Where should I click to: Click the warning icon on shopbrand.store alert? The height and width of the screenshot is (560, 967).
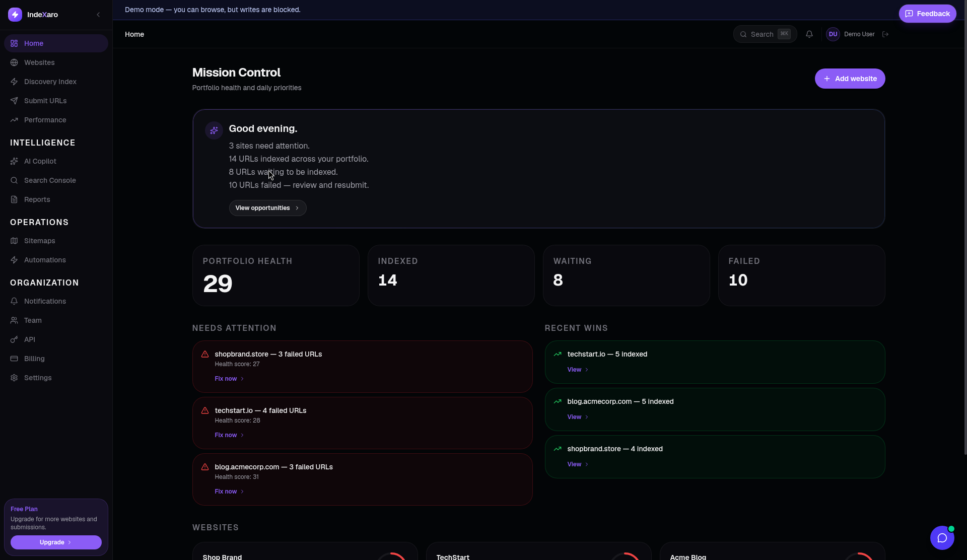(205, 354)
